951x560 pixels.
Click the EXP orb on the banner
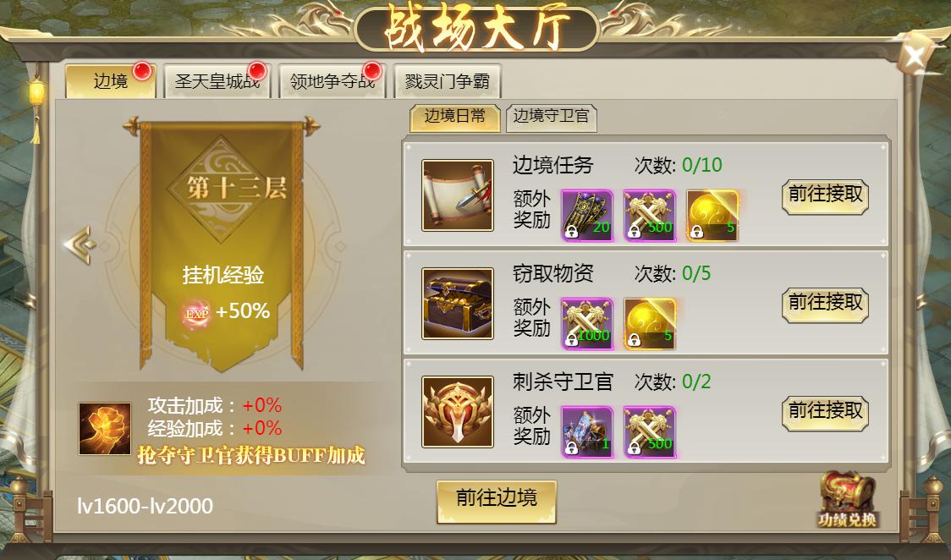click(x=196, y=313)
